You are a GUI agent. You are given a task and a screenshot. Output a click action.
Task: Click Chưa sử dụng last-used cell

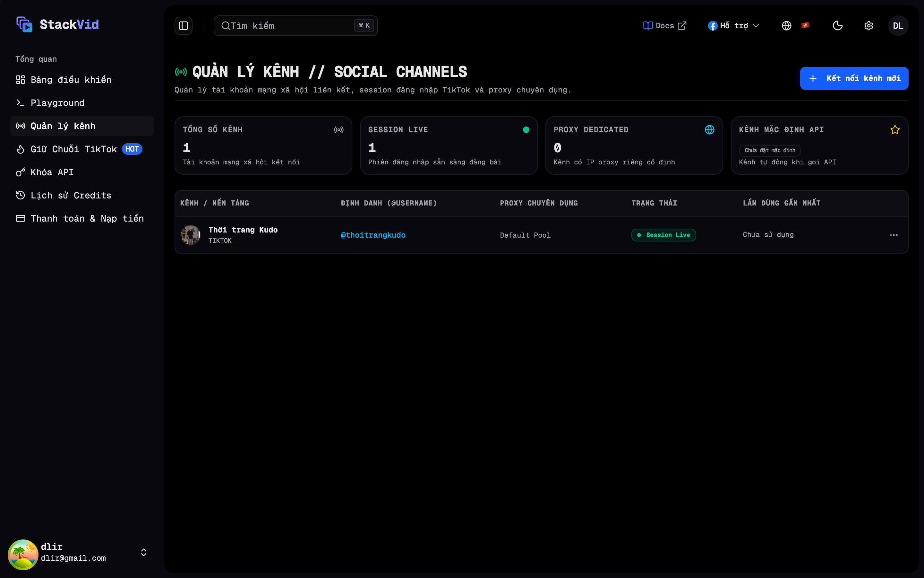click(768, 235)
